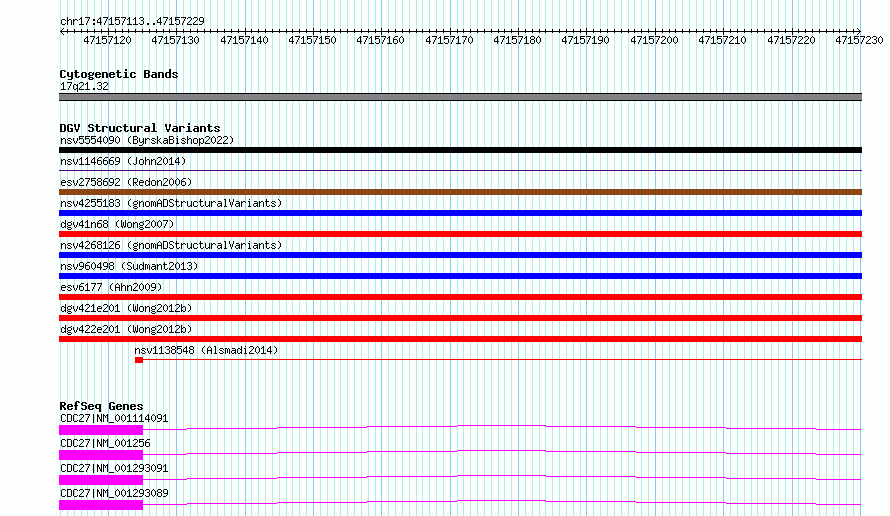Open transcript CDC27|NM_001256 label

pyautogui.click(x=105, y=443)
